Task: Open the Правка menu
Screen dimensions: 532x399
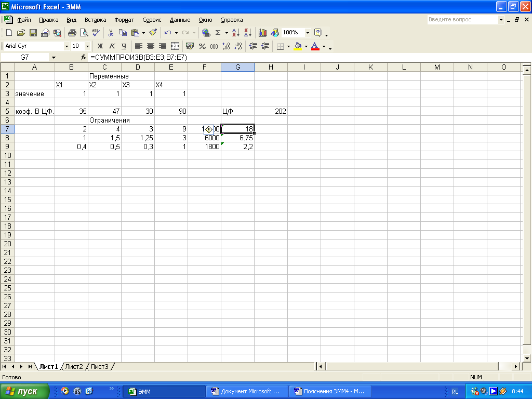Action: (x=48, y=20)
